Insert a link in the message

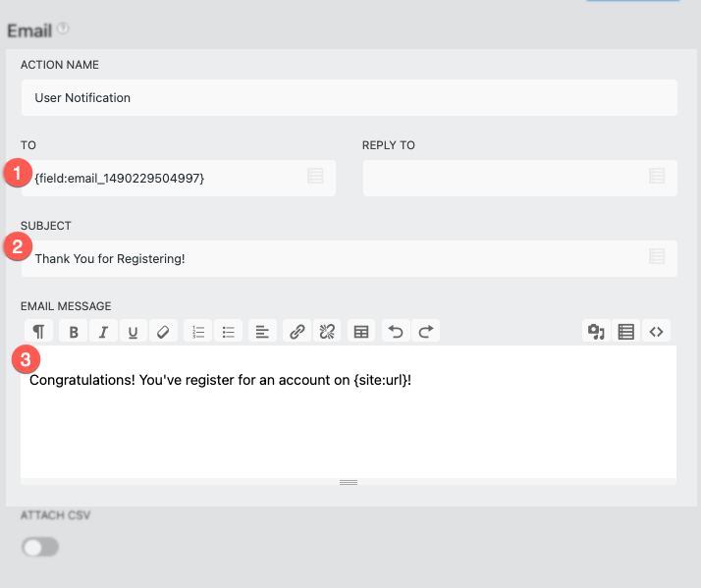click(297, 332)
